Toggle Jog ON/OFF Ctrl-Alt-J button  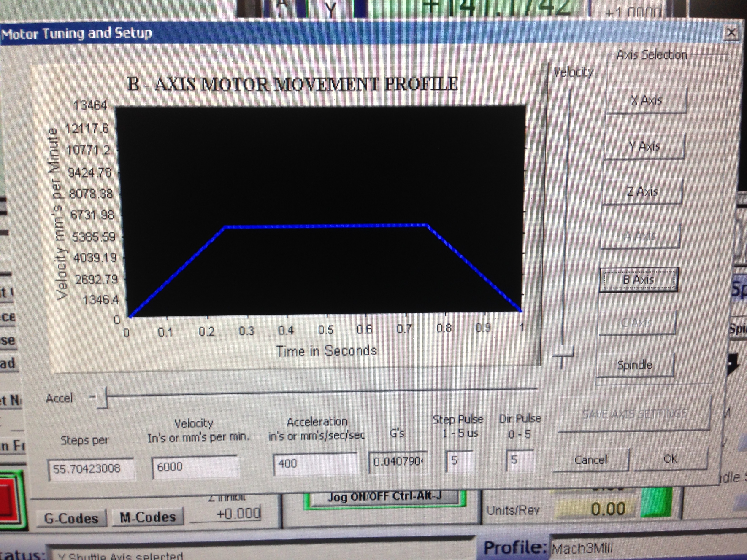click(384, 497)
